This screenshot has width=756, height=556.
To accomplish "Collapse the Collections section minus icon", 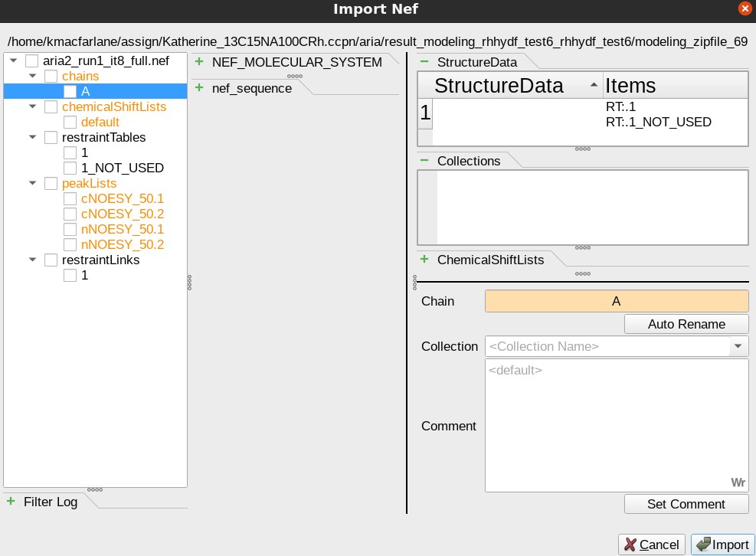I will pyautogui.click(x=424, y=160).
